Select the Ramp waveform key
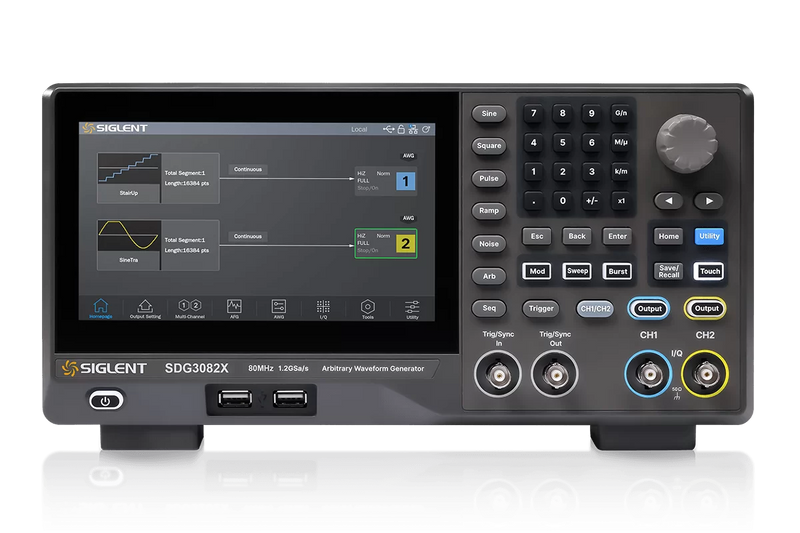800x533 pixels. pos(489,211)
